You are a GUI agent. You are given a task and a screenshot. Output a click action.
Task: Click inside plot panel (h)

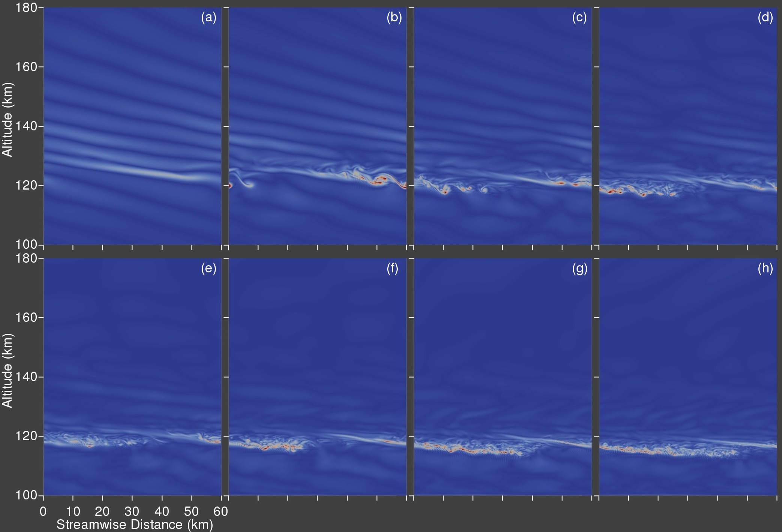688,377
